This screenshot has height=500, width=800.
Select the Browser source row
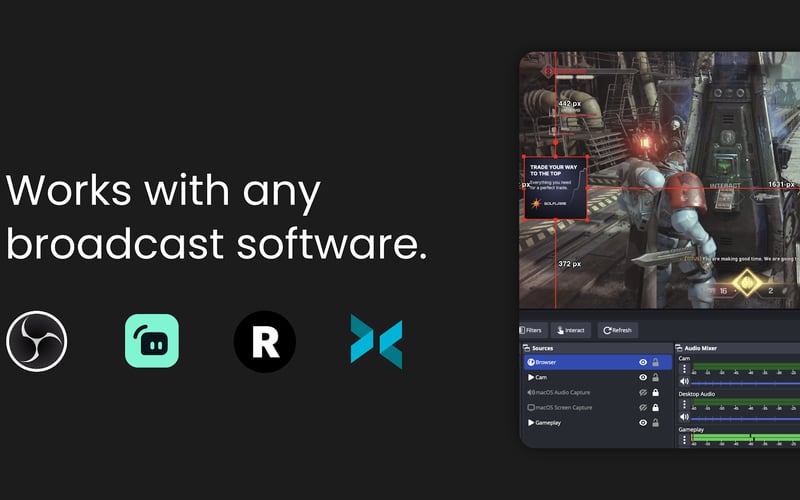(598, 362)
